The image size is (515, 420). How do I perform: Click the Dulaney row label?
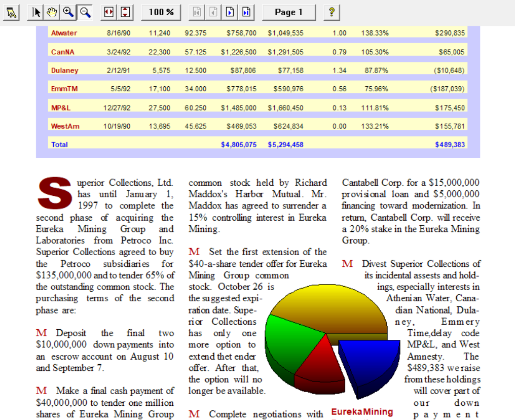(65, 71)
